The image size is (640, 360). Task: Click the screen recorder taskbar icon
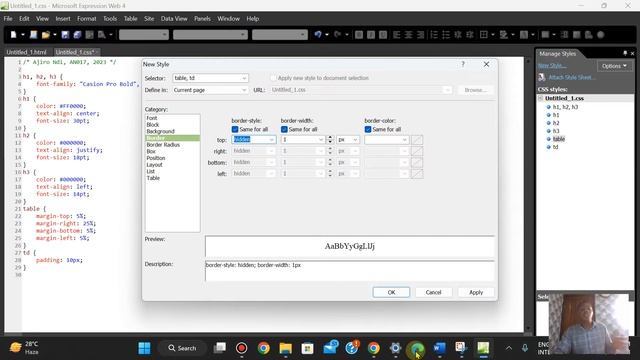(241, 348)
